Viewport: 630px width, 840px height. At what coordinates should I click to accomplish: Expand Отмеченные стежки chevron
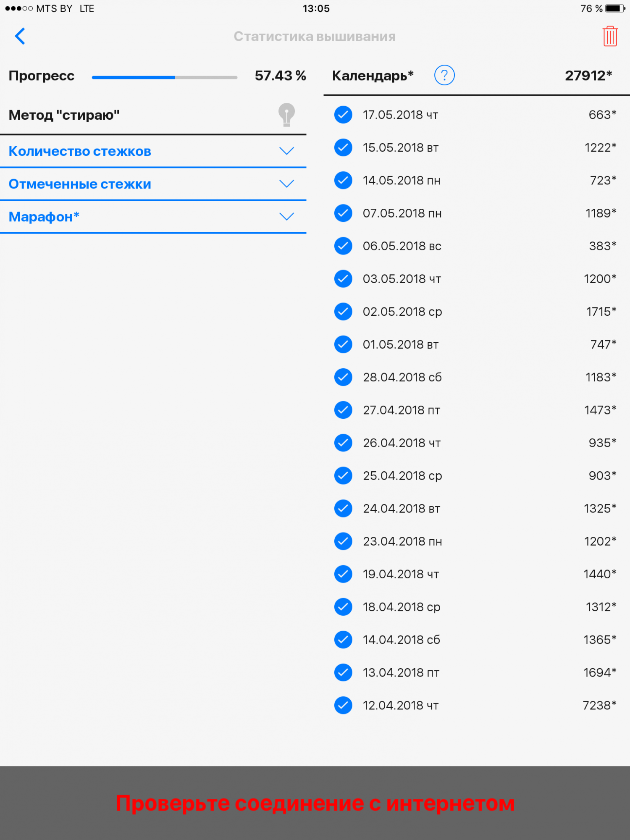click(x=286, y=184)
